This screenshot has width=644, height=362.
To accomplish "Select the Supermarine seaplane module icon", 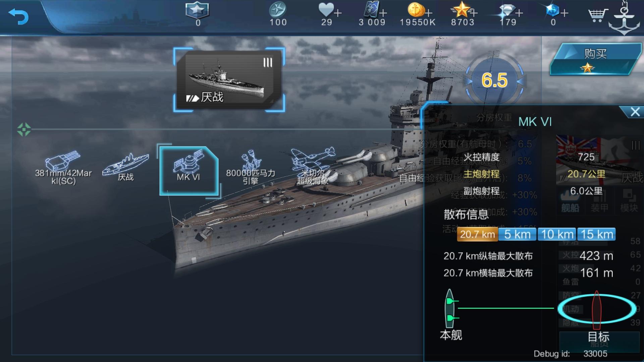I will (313, 166).
